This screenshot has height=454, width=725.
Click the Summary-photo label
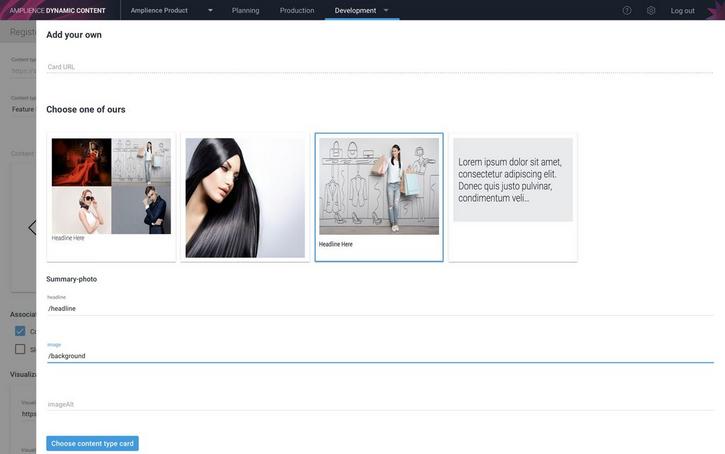click(72, 279)
